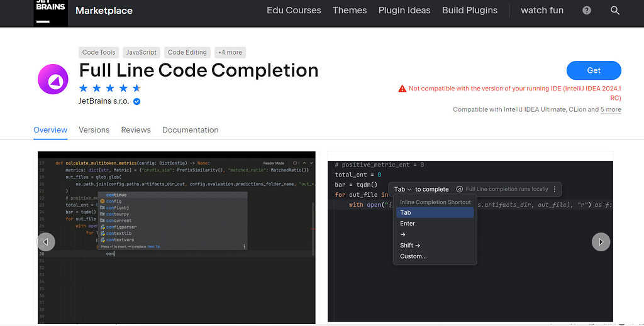Open Themes page
Image resolution: width=644 pixels, height=326 pixels.
click(350, 10)
